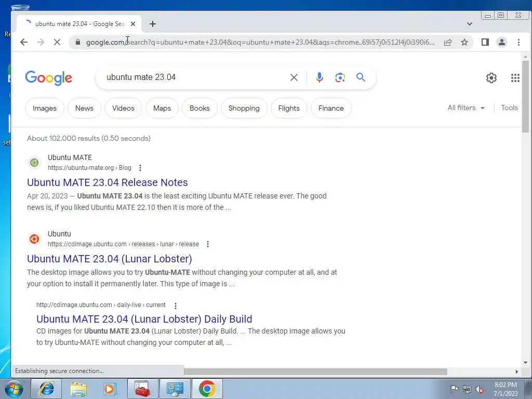
Task: Open the tab search chevron
Action: [470, 24]
